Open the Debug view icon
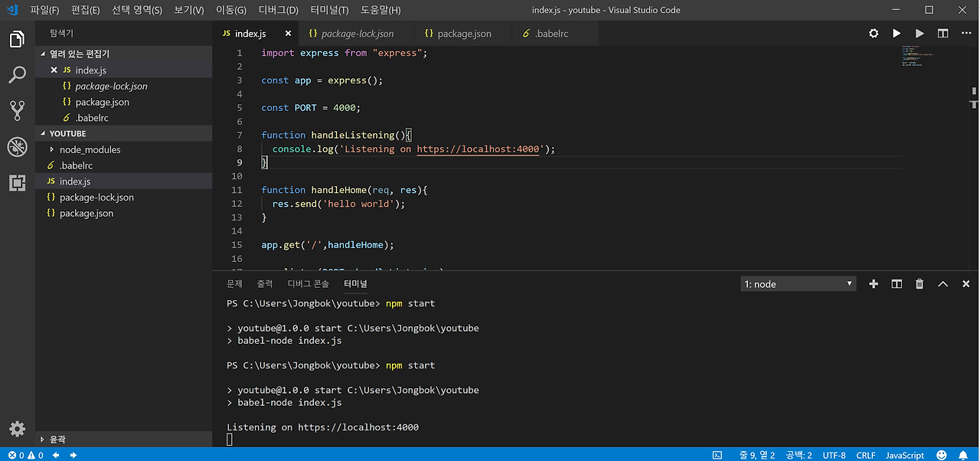The image size is (980, 461). pos(17,147)
